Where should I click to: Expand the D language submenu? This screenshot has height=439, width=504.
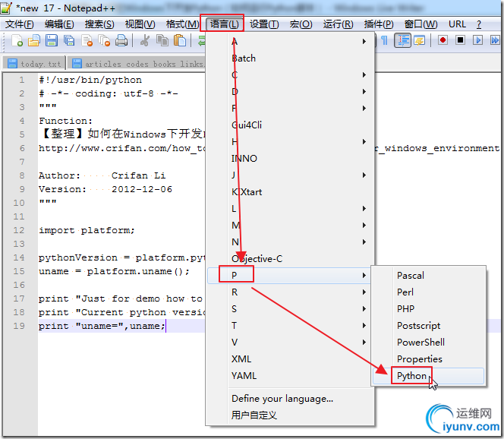(290, 92)
